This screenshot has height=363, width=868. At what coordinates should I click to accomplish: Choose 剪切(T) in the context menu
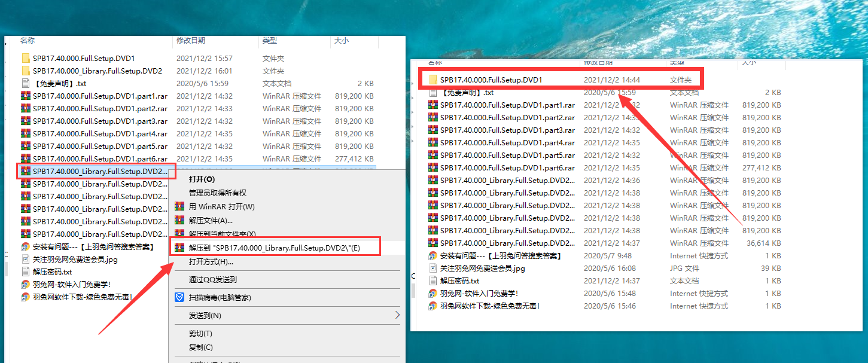[x=200, y=333]
